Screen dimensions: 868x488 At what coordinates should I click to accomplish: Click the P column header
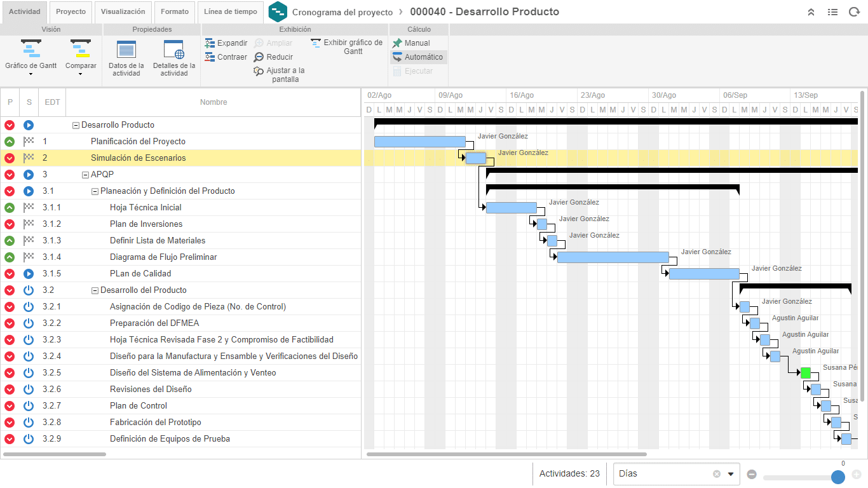point(10,102)
